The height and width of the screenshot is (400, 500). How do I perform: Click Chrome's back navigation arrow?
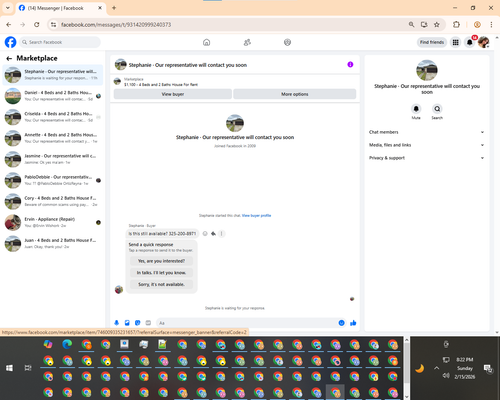[9, 25]
